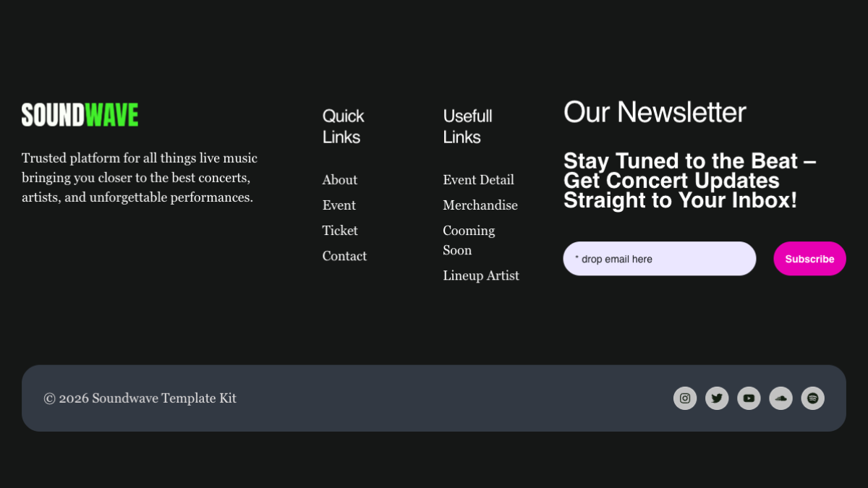Open the Instagram social icon
This screenshot has height=488, width=868.
pos(685,398)
